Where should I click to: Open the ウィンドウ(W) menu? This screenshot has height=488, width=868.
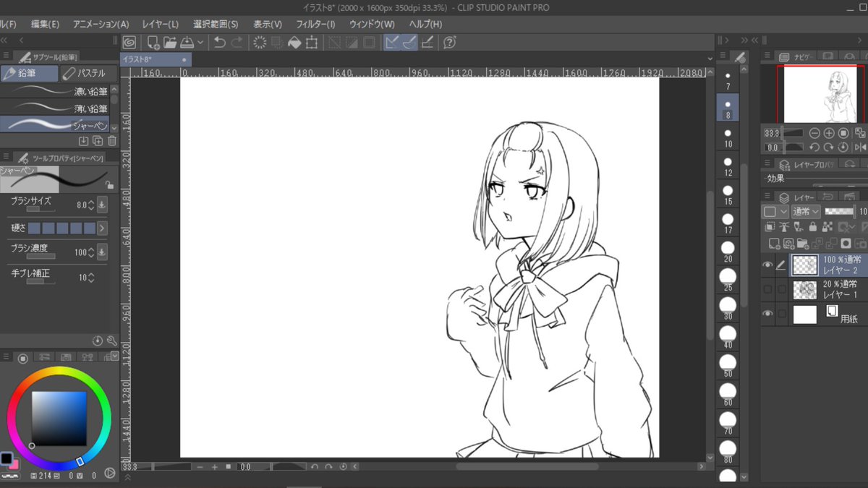372,24
